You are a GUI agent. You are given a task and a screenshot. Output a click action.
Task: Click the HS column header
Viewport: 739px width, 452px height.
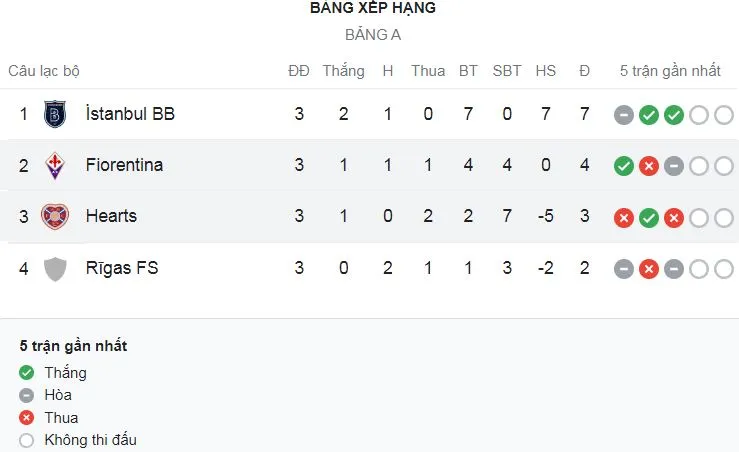tap(545, 71)
